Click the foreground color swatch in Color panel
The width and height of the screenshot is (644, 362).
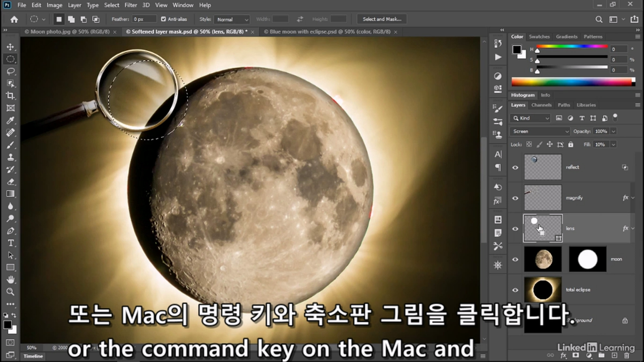(516, 49)
